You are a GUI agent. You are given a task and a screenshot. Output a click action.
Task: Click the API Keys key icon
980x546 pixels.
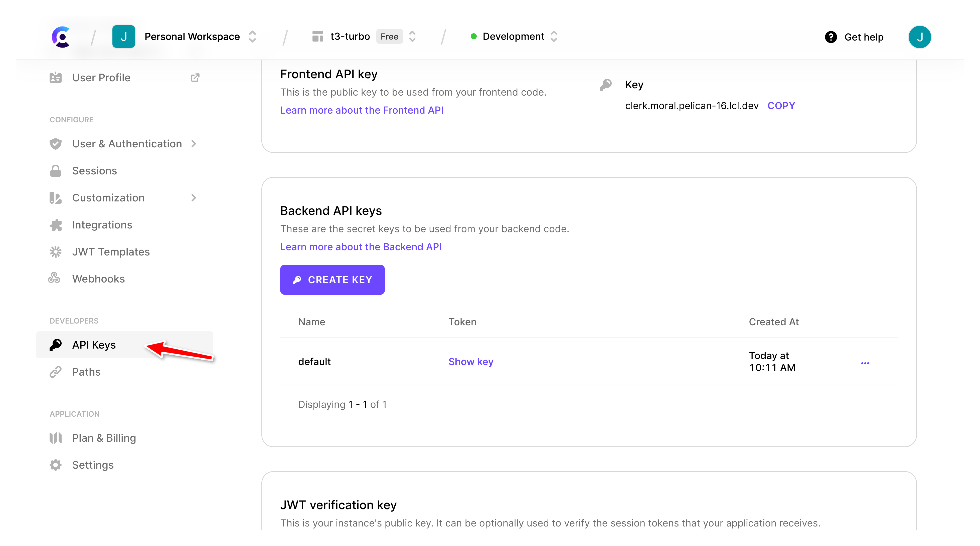tap(56, 345)
